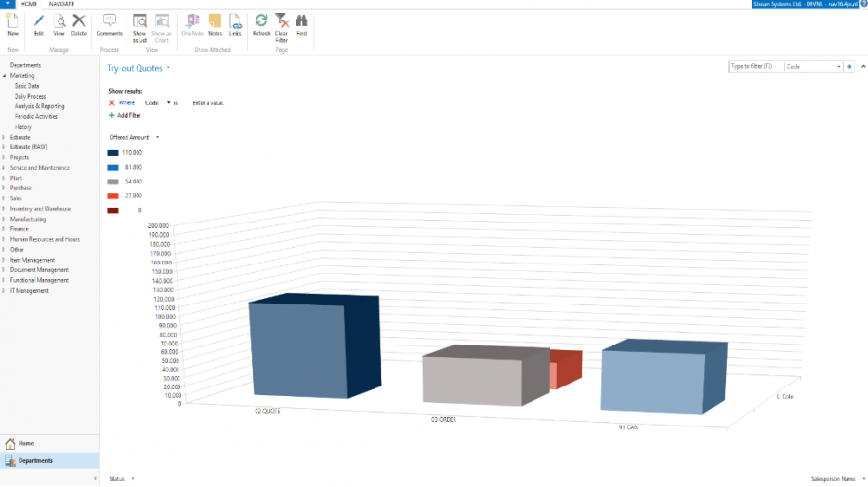Image resolution: width=868 pixels, height=487 pixels.
Task: Select Human Resources and Hours item
Action: [x=44, y=239]
